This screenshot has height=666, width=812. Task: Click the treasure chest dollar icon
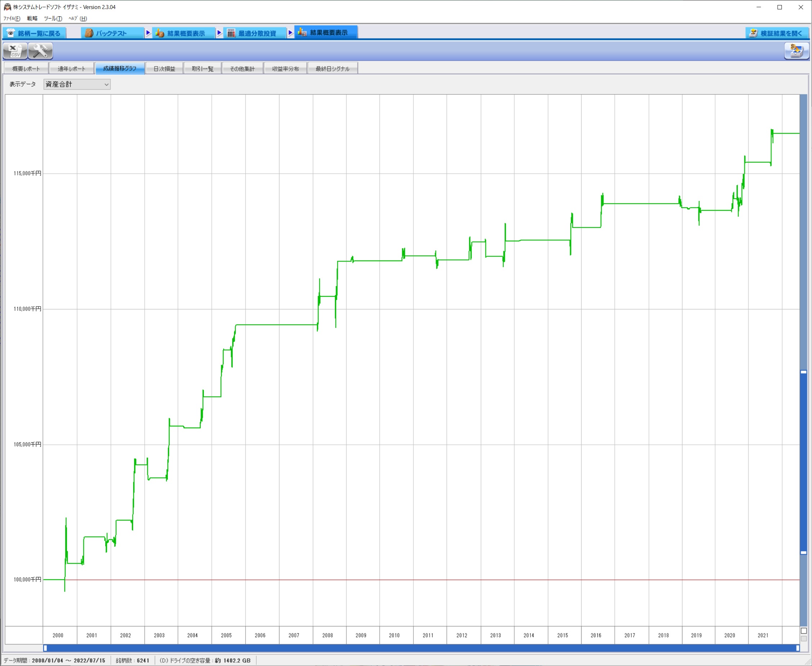pyautogui.click(x=796, y=51)
